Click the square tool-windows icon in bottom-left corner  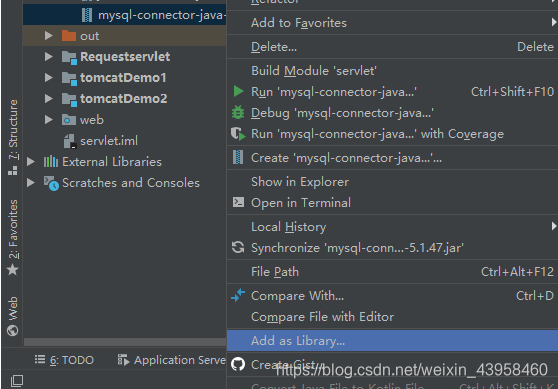coord(17,381)
